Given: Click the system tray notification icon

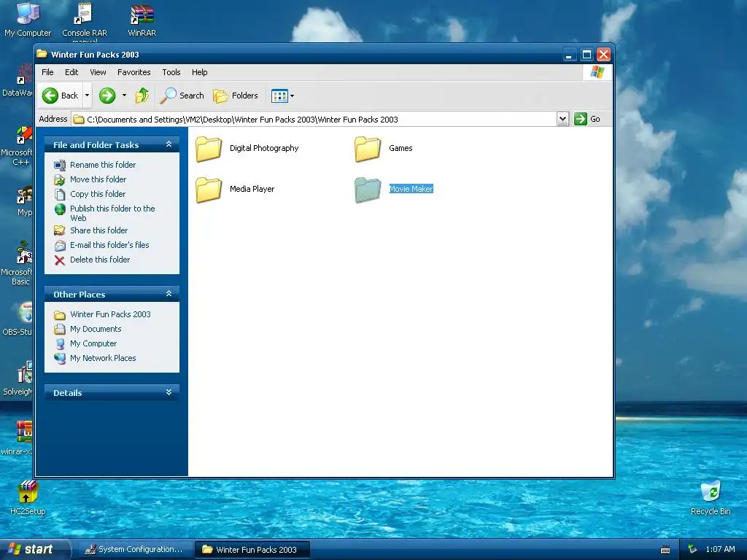Looking at the screenshot, I should click(x=692, y=550).
